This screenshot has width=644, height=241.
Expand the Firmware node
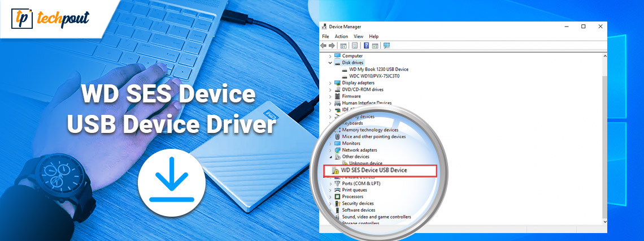click(330, 96)
